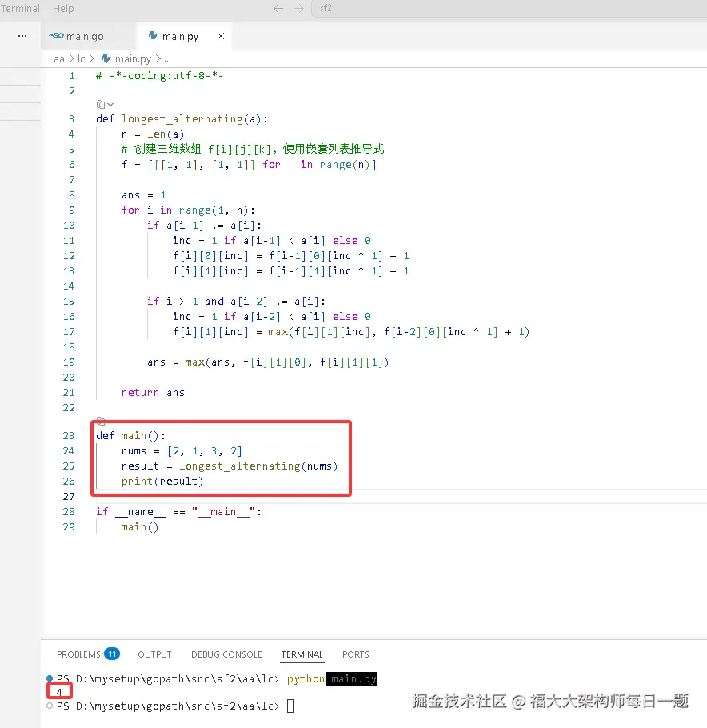The height and width of the screenshot is (728, 707).
Task: Click the sf2 command center search box
Action: point(509,8)
